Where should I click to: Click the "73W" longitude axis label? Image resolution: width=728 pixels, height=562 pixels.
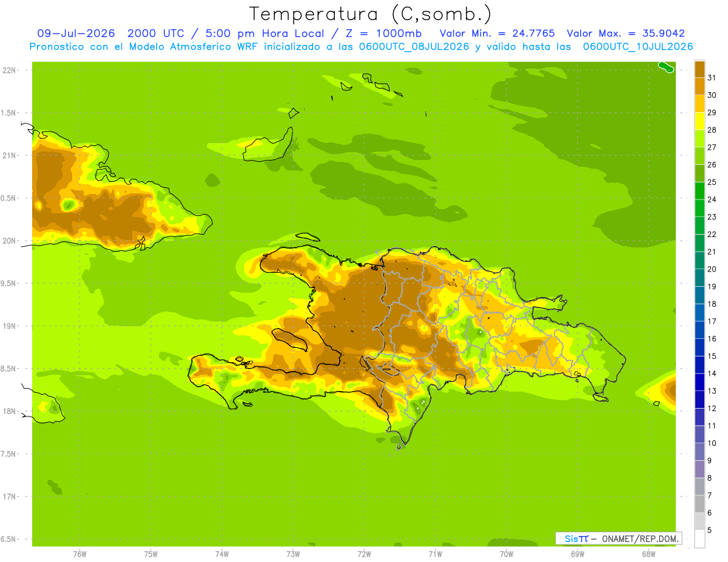point(293,554)
